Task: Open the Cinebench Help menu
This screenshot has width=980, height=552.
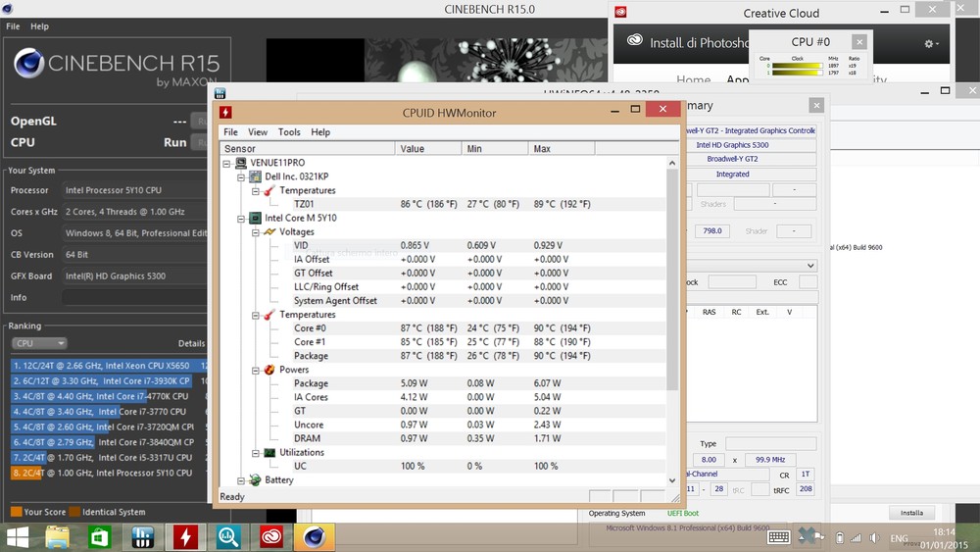Action: coord(39,26)
